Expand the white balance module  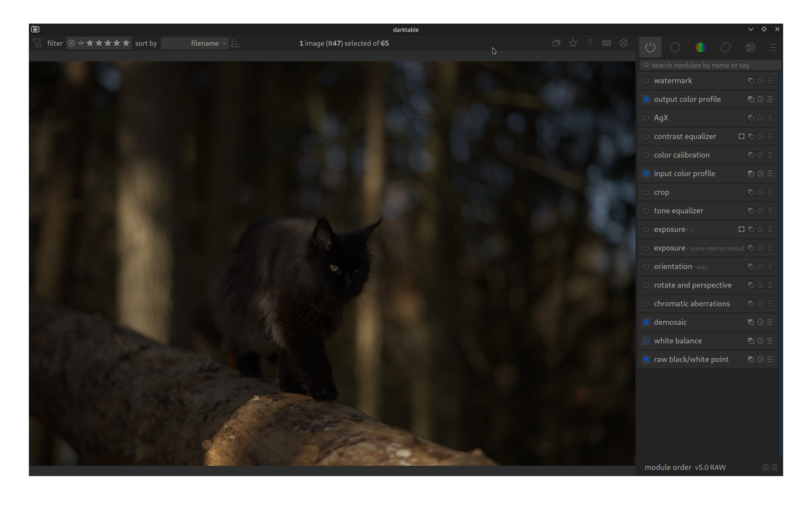coord(678,341)
